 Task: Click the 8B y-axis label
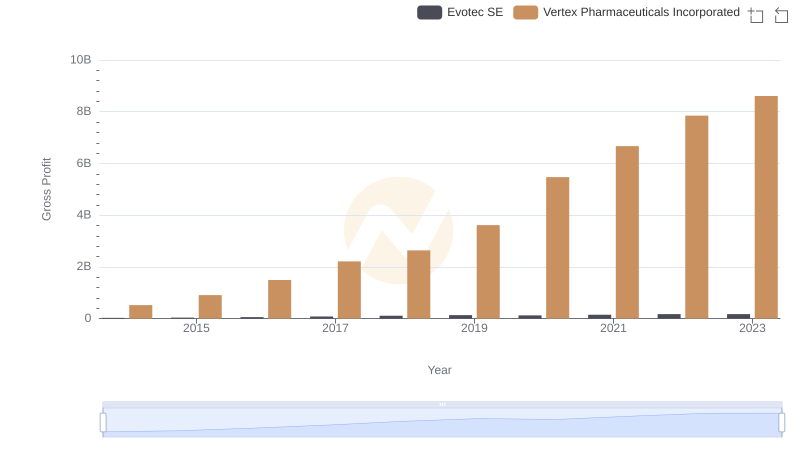click(x=84, y=111)
